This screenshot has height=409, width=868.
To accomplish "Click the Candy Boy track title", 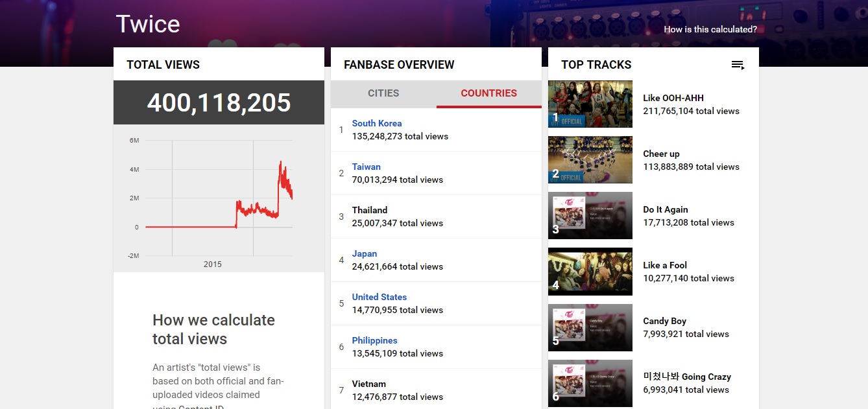I will click(664, 321).
